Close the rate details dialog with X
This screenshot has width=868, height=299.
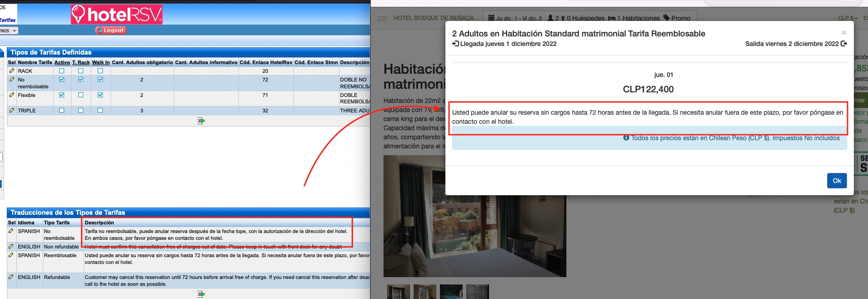click(x=843, y=33)
